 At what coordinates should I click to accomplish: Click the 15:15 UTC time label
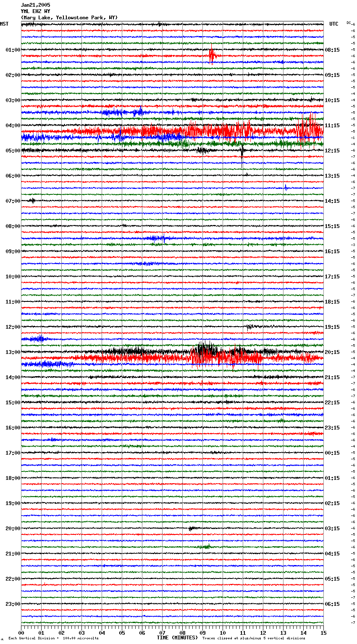[x=332, y=226]
